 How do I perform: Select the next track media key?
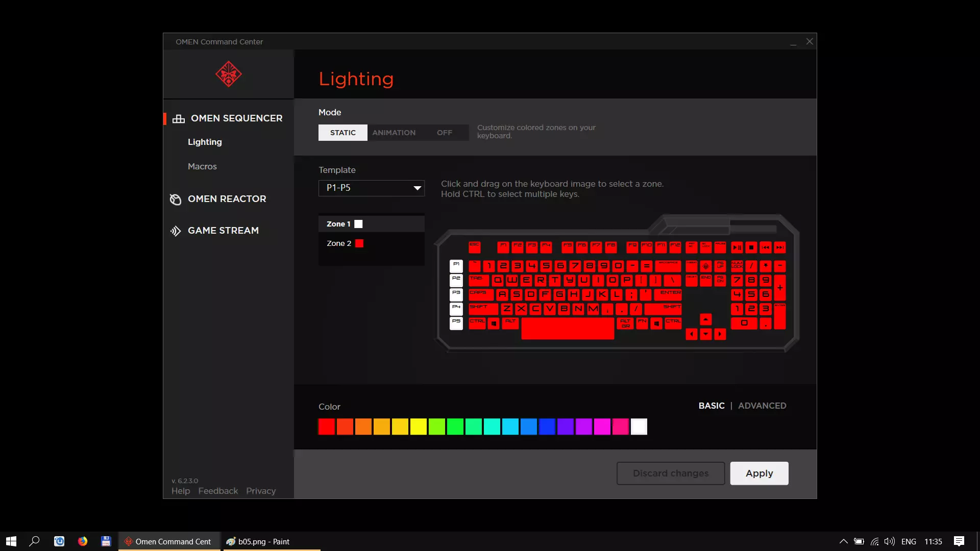tap(780, 247)
